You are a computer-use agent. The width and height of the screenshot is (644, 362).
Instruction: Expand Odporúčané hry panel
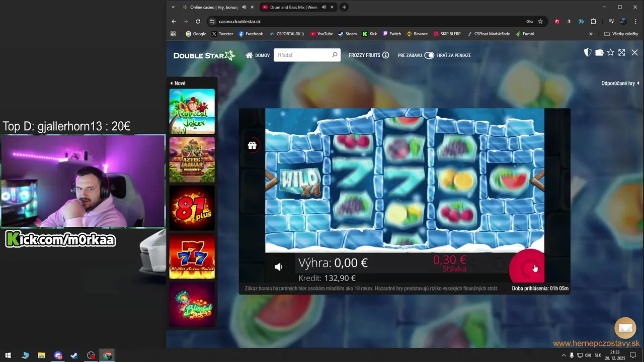click(x=620, y=83)
